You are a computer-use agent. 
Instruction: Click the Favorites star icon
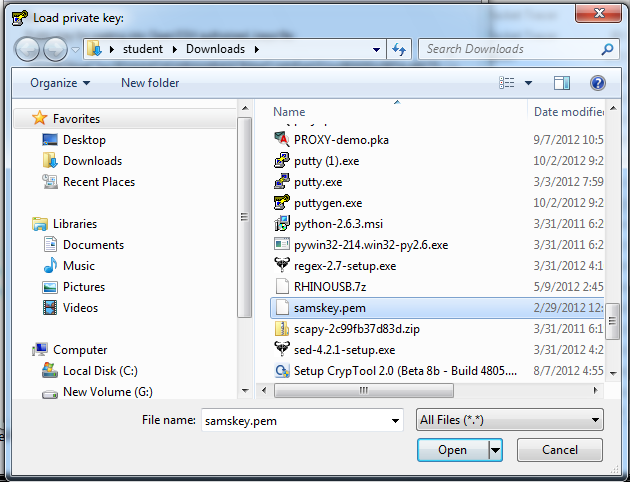pos(39,118)
